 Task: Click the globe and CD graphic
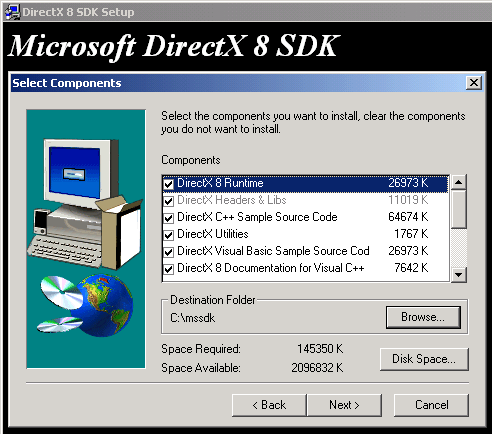(86, 305)
